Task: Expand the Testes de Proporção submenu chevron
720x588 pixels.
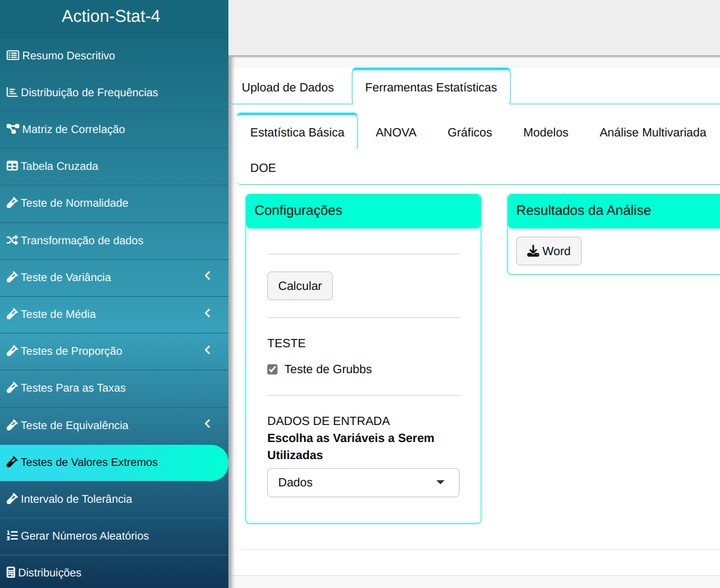Action: (207, 351)
